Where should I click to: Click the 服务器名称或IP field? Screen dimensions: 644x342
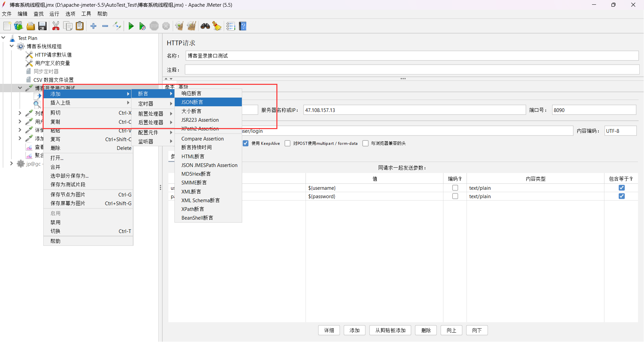click(x=415, y=110)
